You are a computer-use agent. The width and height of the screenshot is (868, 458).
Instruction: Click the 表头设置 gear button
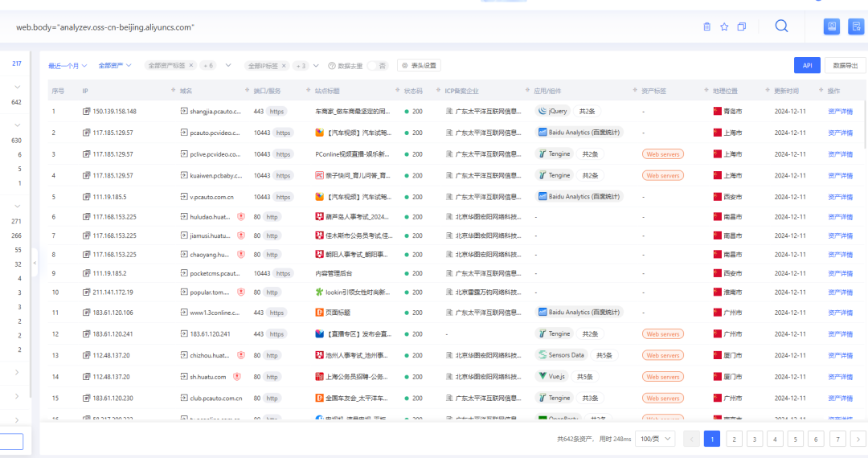click(x=419, y=66)
